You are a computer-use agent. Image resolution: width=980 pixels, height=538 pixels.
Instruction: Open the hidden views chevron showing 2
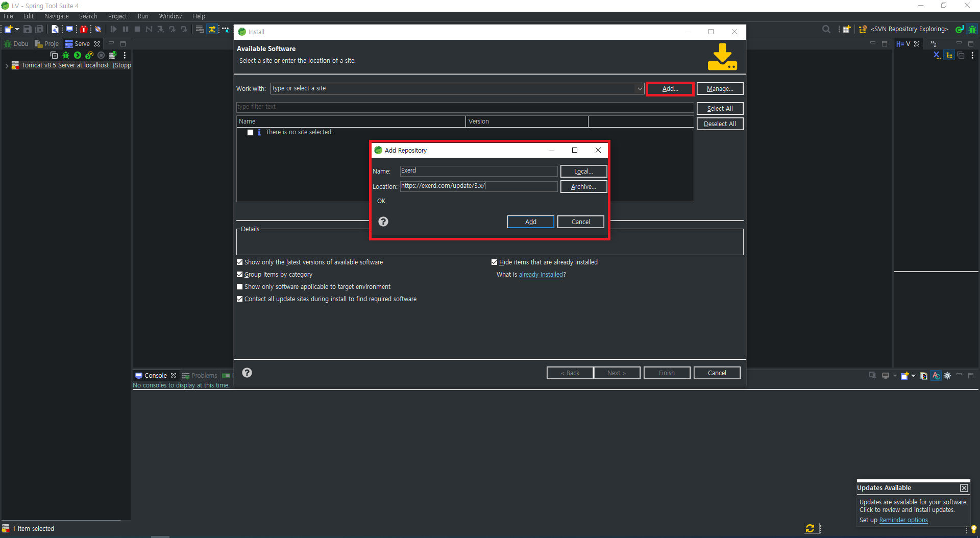tap(934, 44)
